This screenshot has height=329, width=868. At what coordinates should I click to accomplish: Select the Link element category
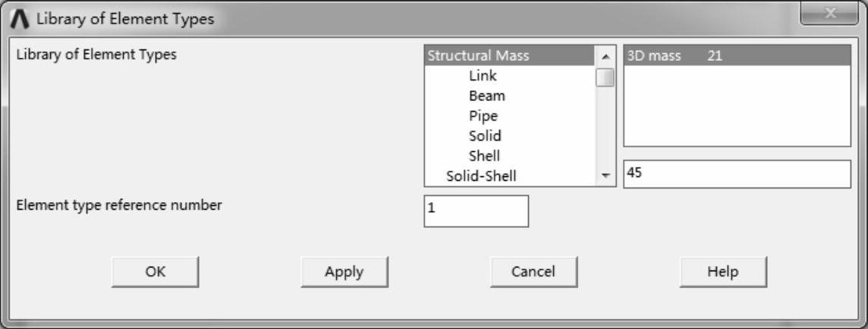483,76
